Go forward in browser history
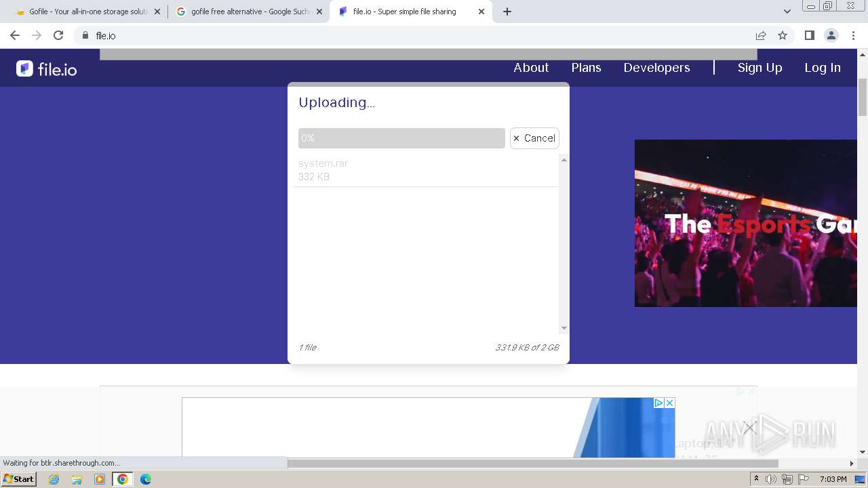Viewport: 868px width, 488px height. [x=37, y=35]
